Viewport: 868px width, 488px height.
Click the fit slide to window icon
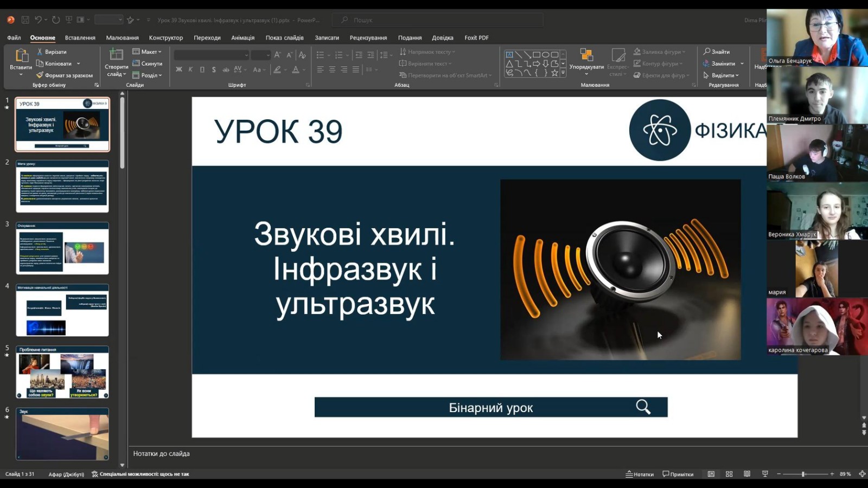tap(862, 474)
